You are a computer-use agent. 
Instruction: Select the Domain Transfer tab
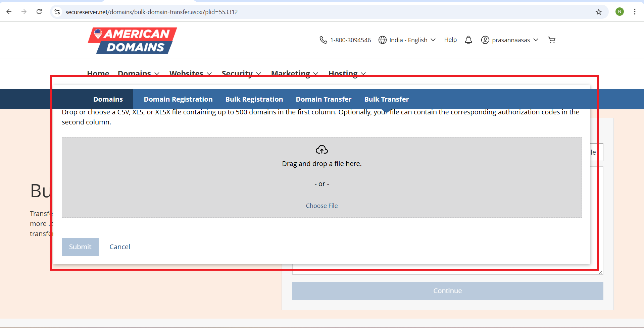324,99
